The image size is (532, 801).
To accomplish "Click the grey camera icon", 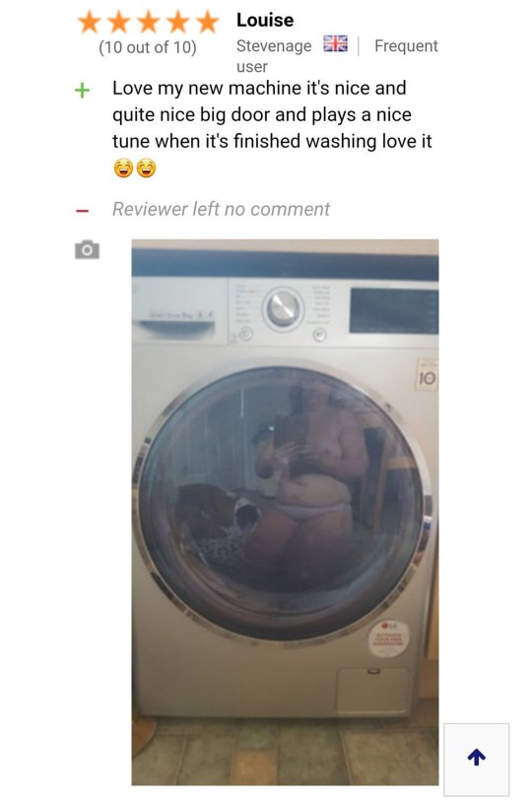I will point(87,249).
